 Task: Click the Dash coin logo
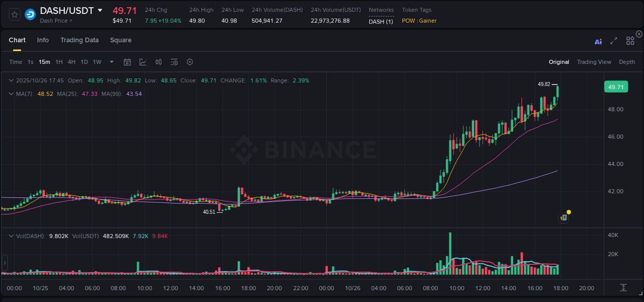[30, 14]
